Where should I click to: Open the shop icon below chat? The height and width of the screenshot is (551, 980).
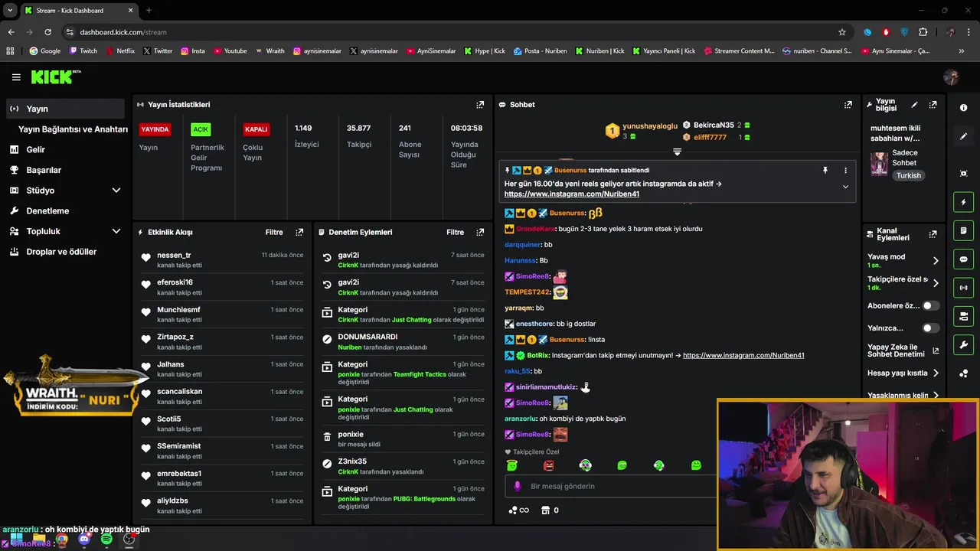[545, 510]
